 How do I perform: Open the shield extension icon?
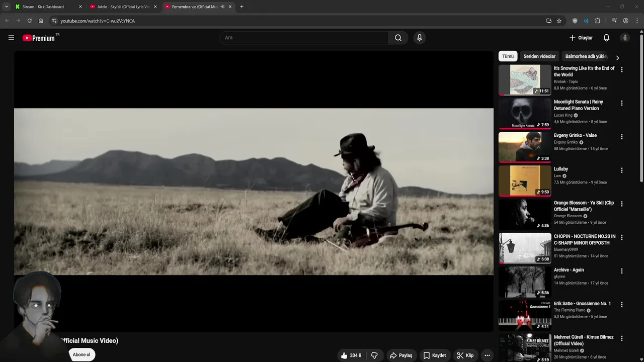tap(575, 21)
